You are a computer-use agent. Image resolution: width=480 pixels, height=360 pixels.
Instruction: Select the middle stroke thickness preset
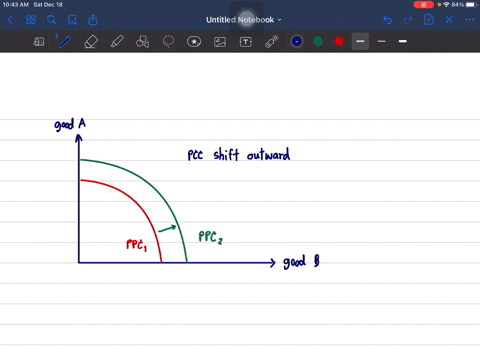[x=382, y=41]
